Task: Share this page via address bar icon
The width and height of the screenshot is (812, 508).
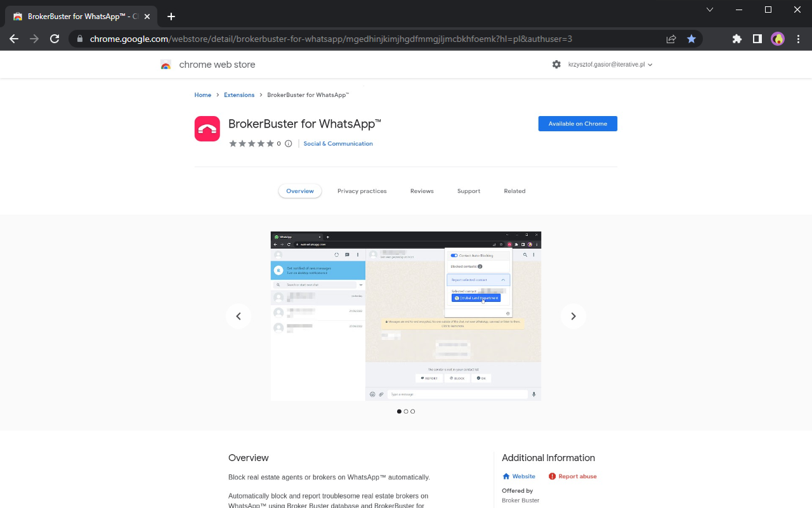Action: 671,39
